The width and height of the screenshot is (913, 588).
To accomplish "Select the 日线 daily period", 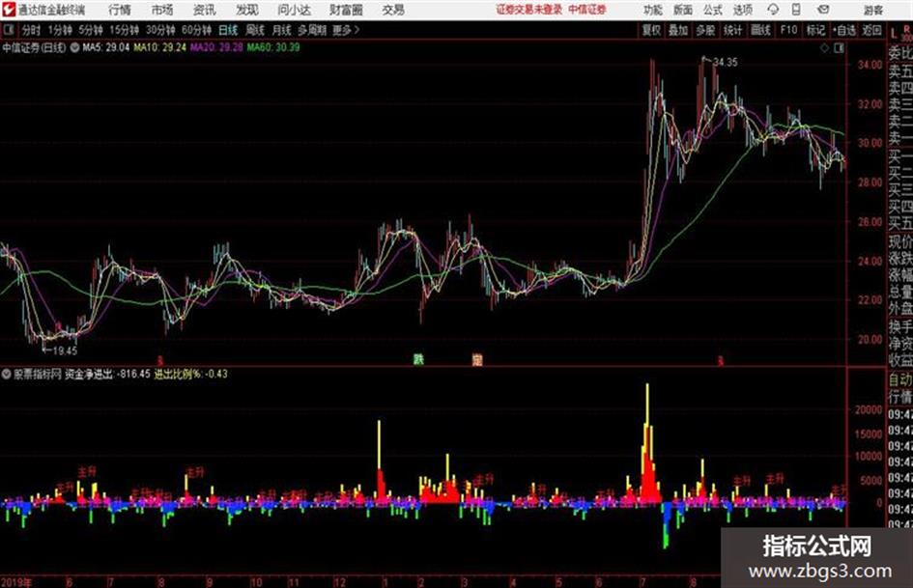I will pos(228,30).
